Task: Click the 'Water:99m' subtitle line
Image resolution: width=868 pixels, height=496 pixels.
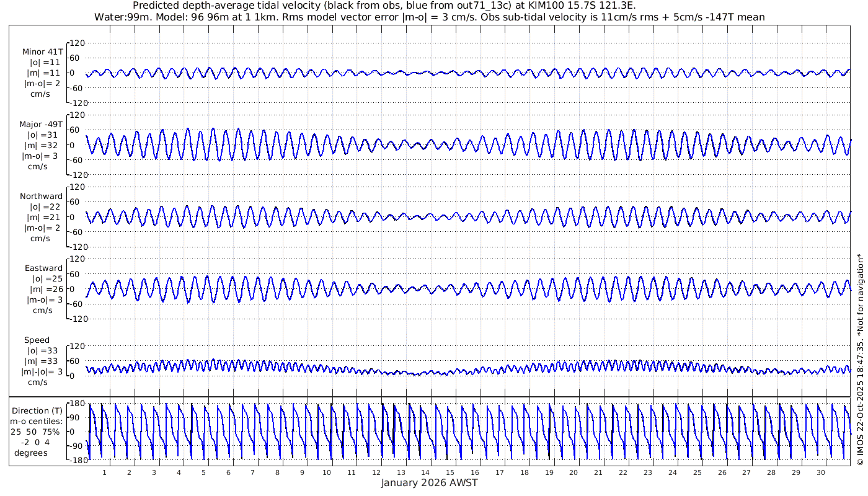Action: click(429, 17)
